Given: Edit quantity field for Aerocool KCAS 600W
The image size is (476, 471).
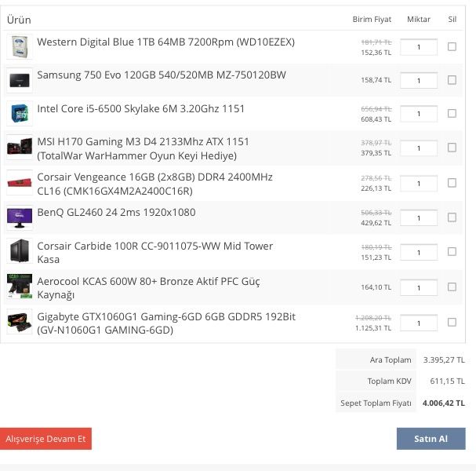Looking at the screenshot, I should pos(419,287).
